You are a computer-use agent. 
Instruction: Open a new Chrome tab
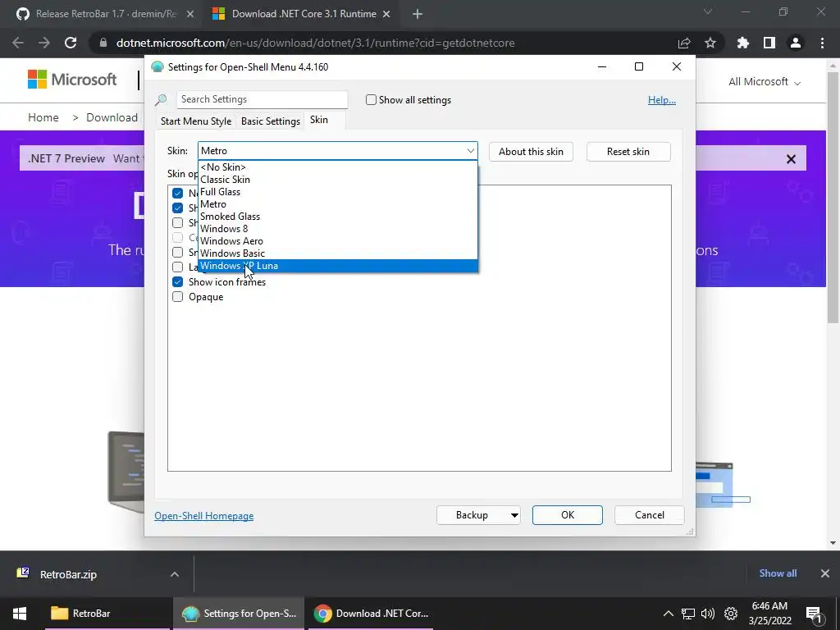pos(418,14)
